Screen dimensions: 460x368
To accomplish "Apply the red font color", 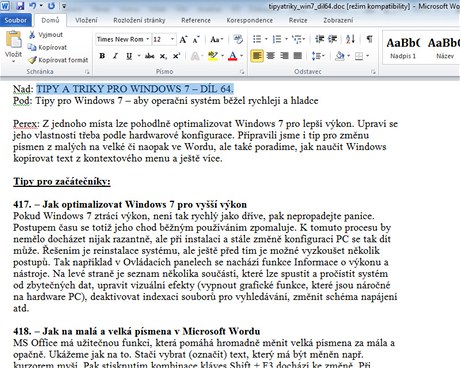I will [x=233, y=56].
